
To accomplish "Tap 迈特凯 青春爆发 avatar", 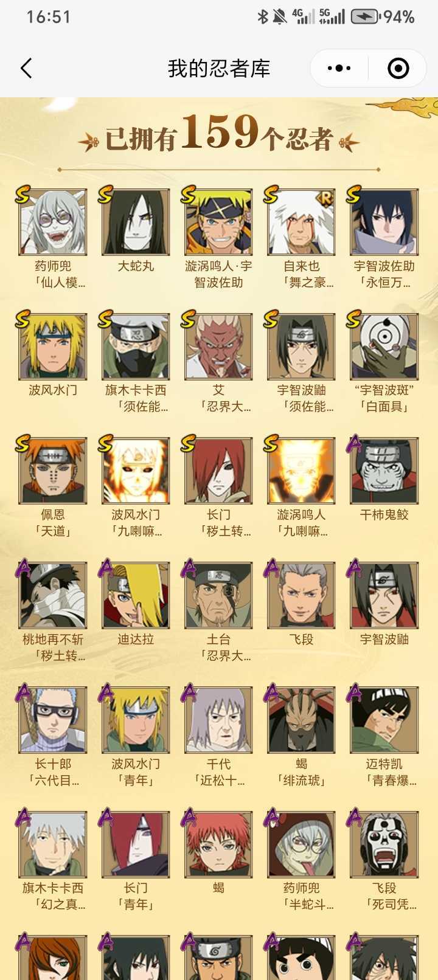I will point(384,720).
